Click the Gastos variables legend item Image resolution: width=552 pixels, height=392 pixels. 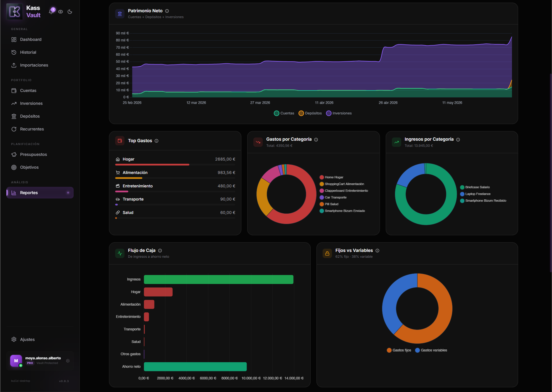click(431, 350)
